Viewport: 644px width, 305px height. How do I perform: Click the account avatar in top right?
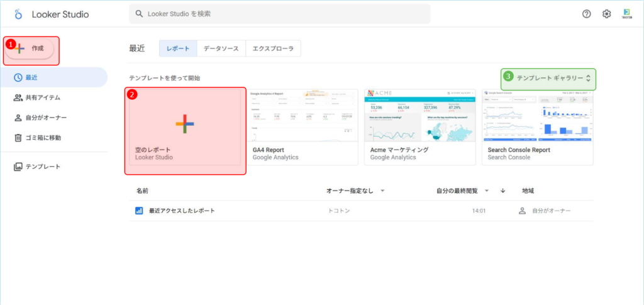(x=626, y=14)
